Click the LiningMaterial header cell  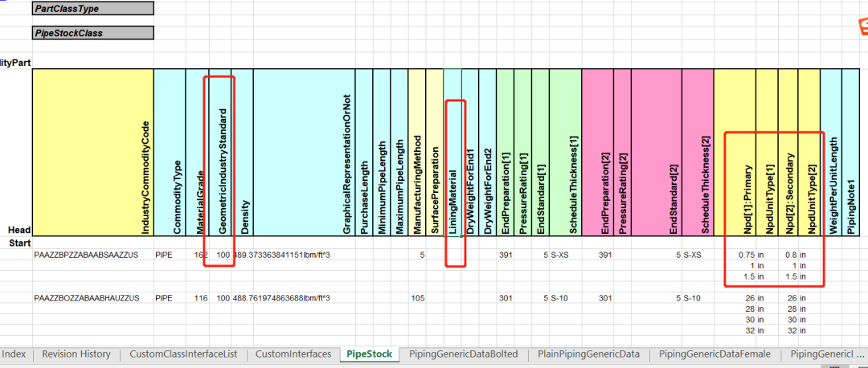tap(452, 153)
